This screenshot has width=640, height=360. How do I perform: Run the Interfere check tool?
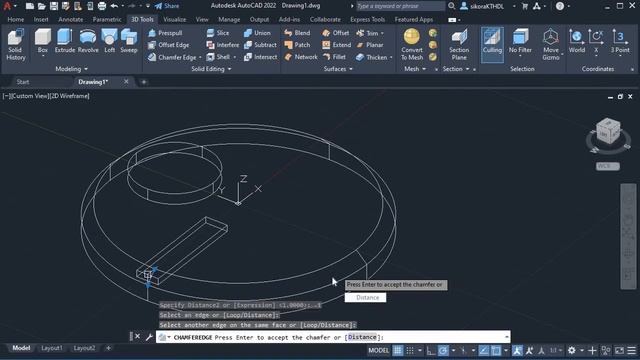222,45
